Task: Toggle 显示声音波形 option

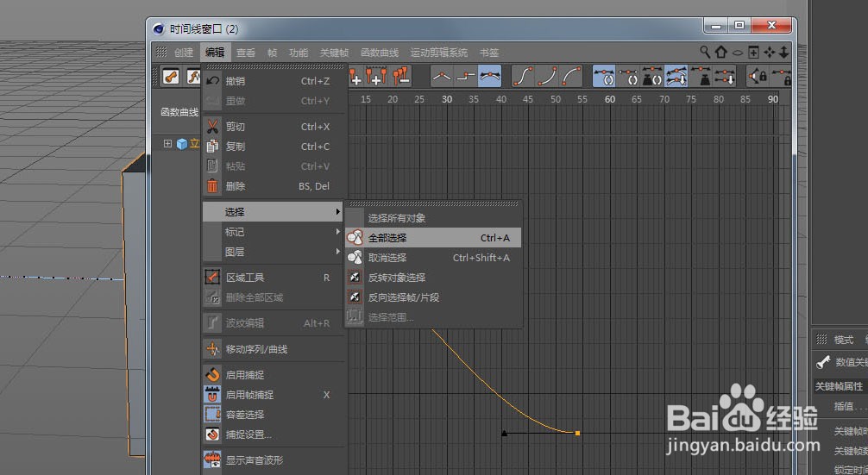Action: (x=274, y=460)
